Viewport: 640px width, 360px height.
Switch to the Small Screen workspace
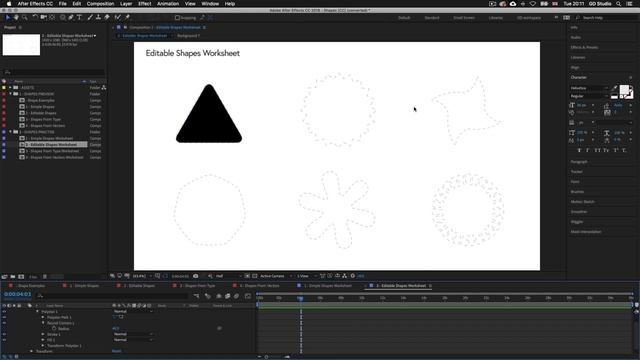[464, 18]
